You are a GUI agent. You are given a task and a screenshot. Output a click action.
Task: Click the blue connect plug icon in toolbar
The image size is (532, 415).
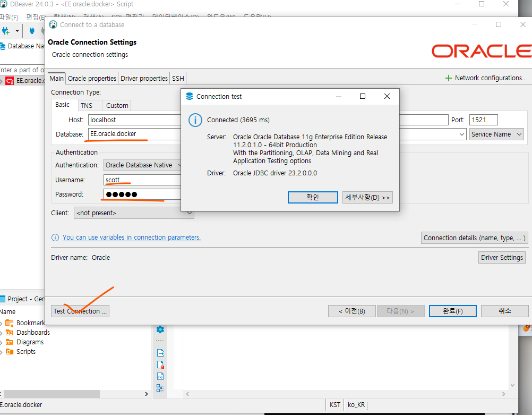click(32, 31)
